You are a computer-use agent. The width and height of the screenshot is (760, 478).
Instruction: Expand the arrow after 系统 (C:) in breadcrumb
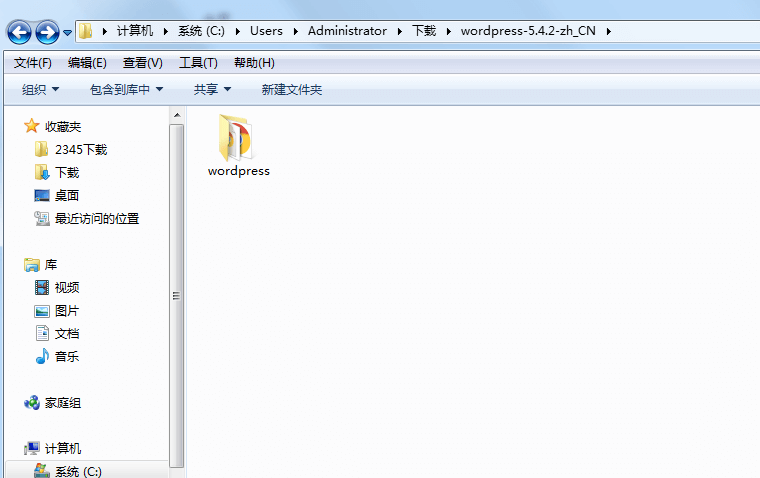pyautogui.click(x=238, y=32)
